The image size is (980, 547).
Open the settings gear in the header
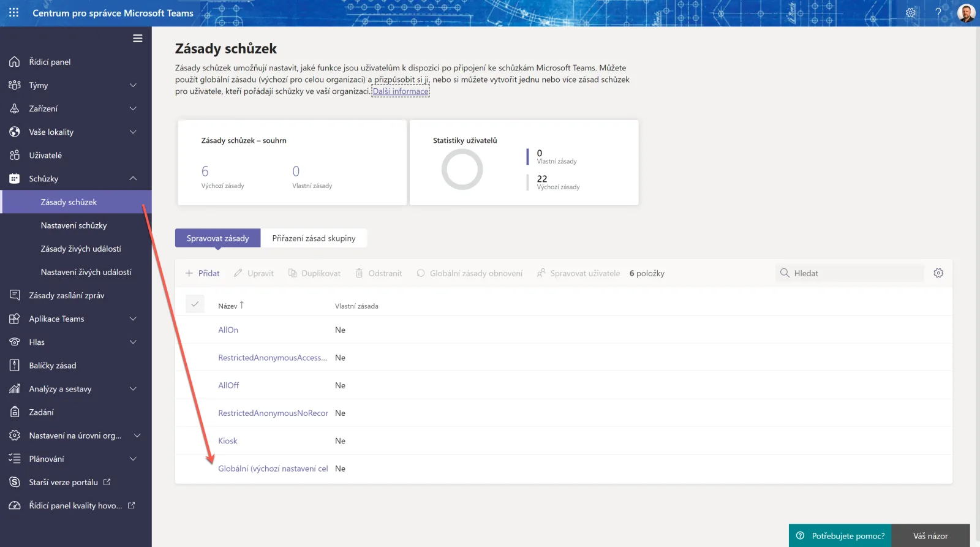click(x=911, y=13)
